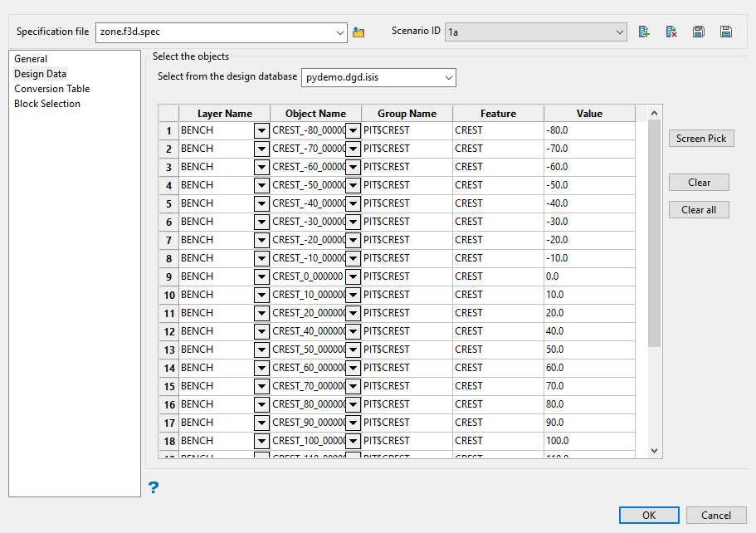756x533 pixels.
Task: Open the Block Selection section
Action: tap(47, 104)
